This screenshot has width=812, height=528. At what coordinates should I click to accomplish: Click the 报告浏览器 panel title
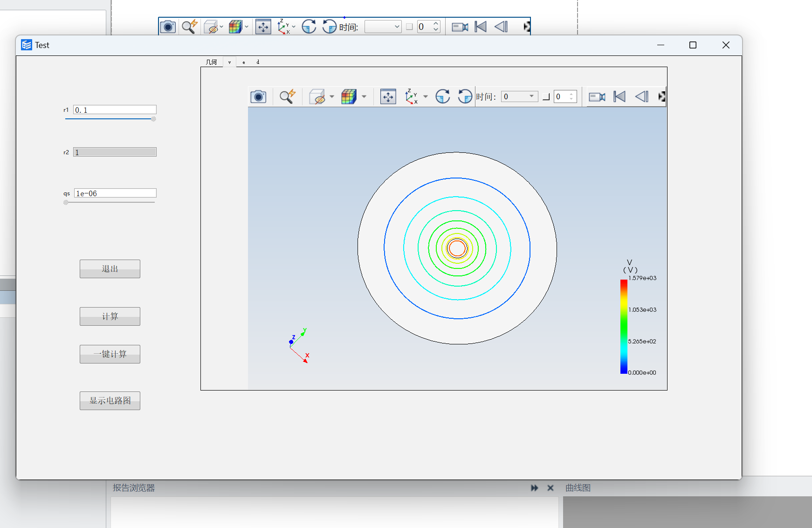click(134, 488)
